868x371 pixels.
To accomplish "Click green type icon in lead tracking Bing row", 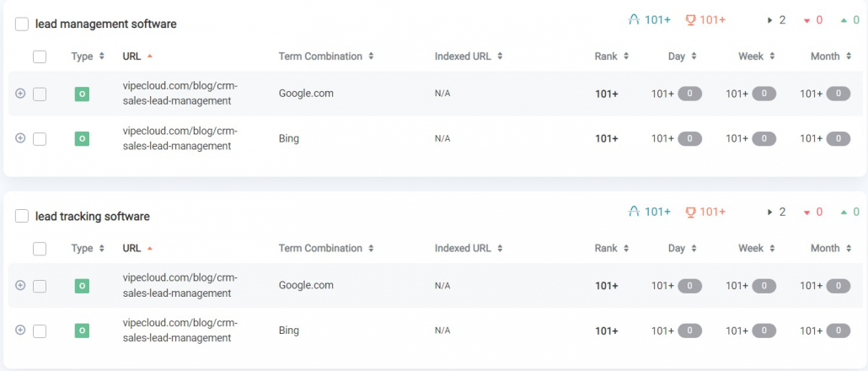I will tap(82, 331).
